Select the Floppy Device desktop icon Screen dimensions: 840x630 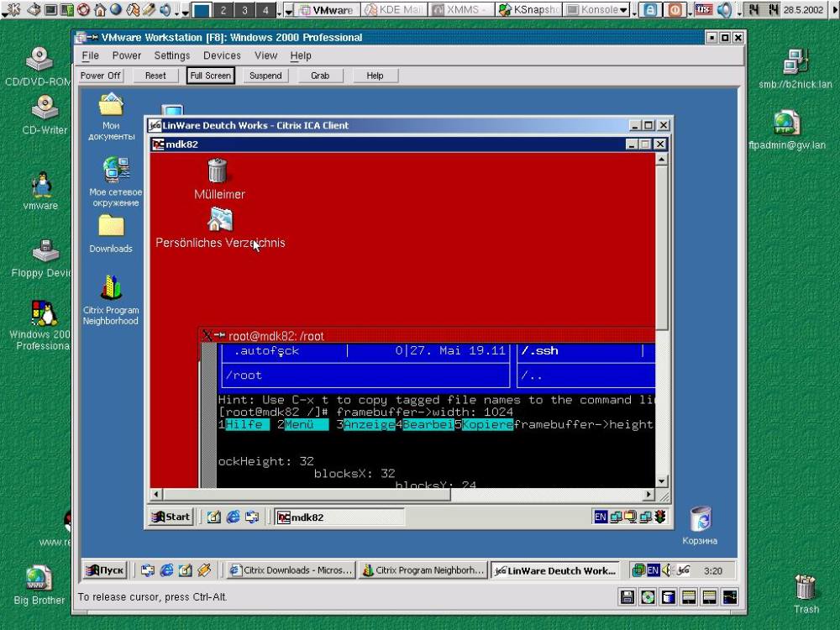tap(45, 250)
